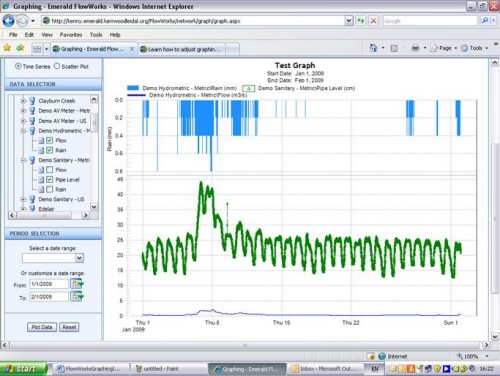Click the Pipe Level document icon
This screenshot has height=376, width=500.
pyautogui.click(x=41, y=180)
